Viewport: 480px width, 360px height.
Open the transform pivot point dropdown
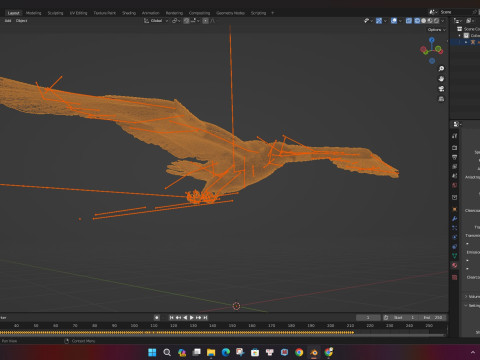(176, 21)
